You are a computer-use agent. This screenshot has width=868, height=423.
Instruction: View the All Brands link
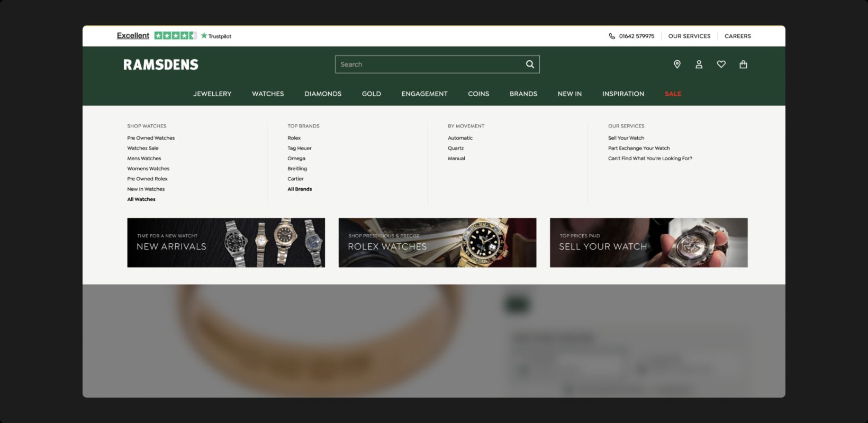click(300, 189)
